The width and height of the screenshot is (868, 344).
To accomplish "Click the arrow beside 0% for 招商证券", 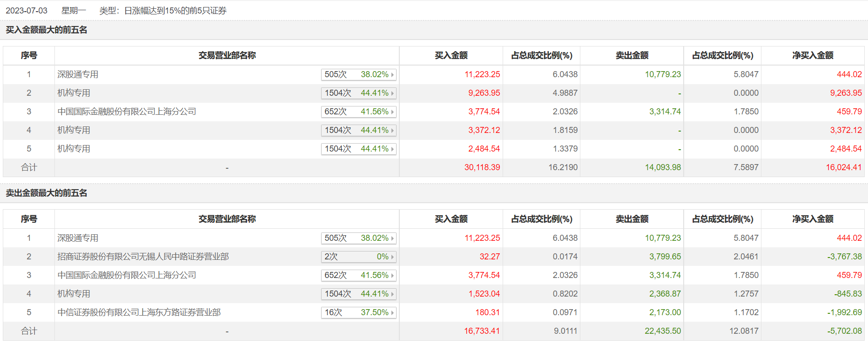I will coord(392,257).
